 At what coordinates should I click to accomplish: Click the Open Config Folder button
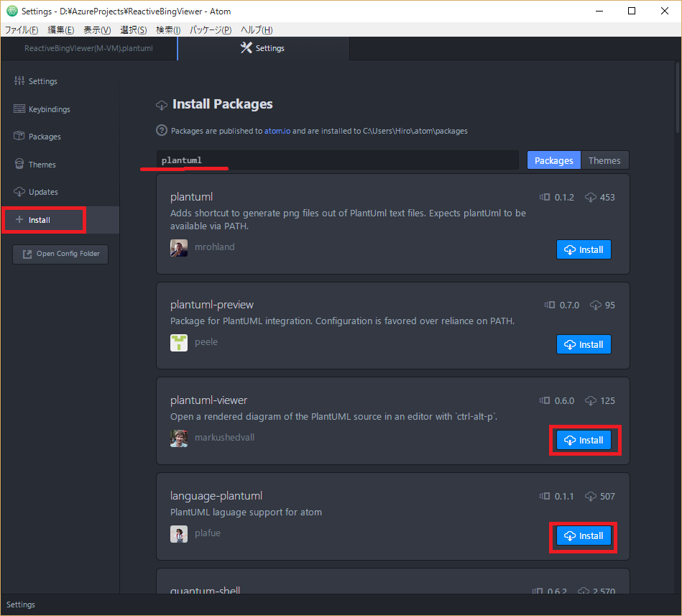(x=60, y=254)
